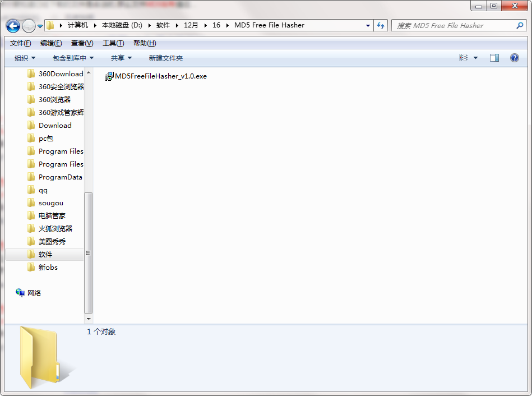This screenshot has width=532, height=396.
Task: Open the 工具(T) menu
Action: (113, 43)
